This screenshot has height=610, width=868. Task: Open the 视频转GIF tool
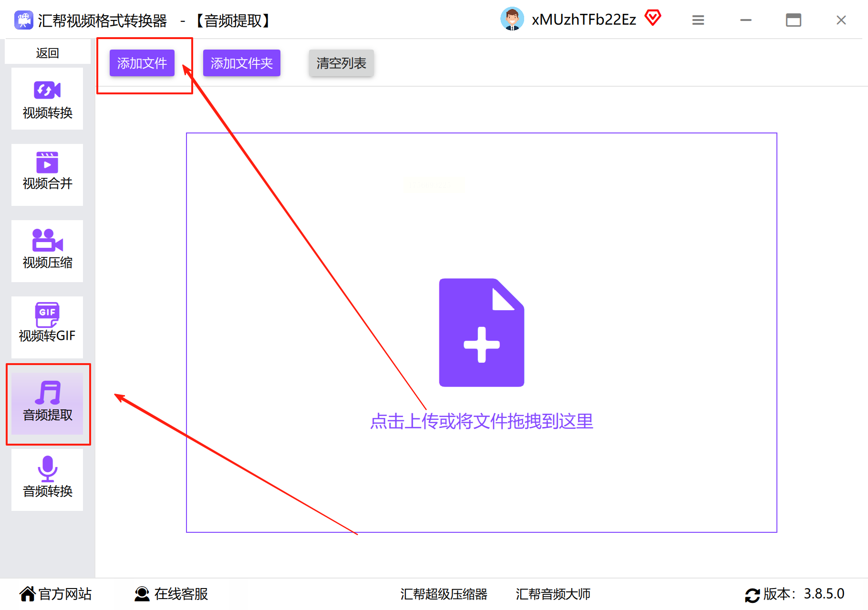coord(47,327)
